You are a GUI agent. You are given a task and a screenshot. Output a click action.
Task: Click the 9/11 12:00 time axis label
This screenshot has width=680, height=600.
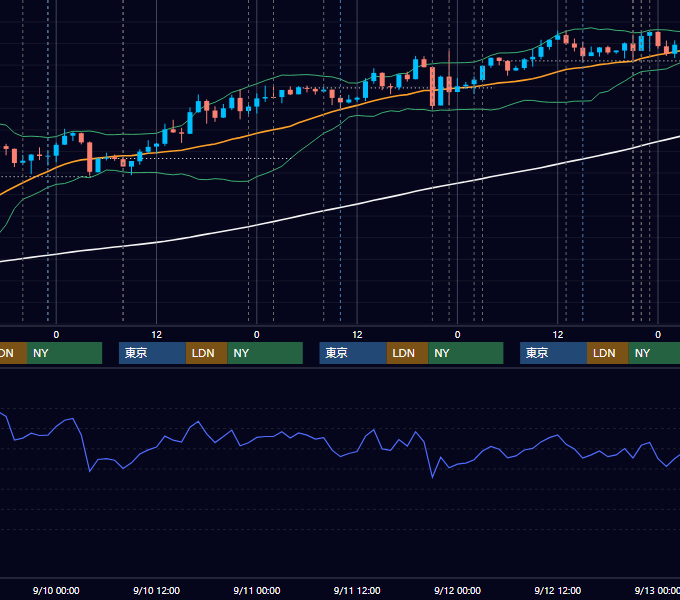tap(357, 590)
